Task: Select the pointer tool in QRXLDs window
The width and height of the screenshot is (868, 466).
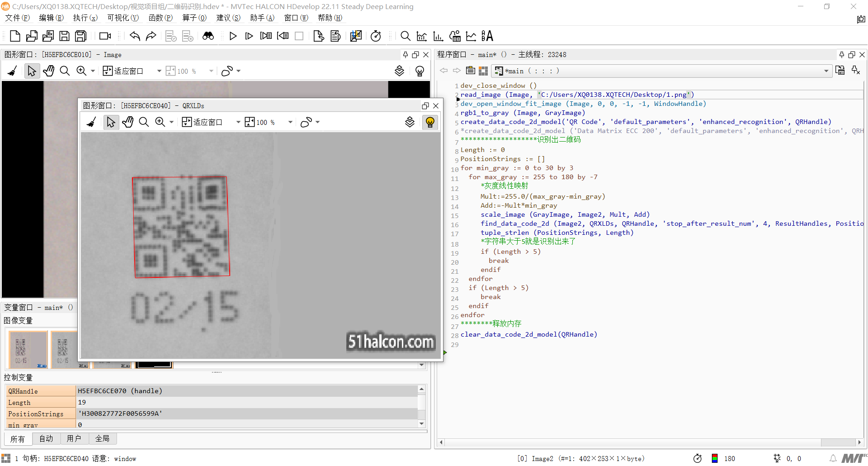Action: (111, 122)
